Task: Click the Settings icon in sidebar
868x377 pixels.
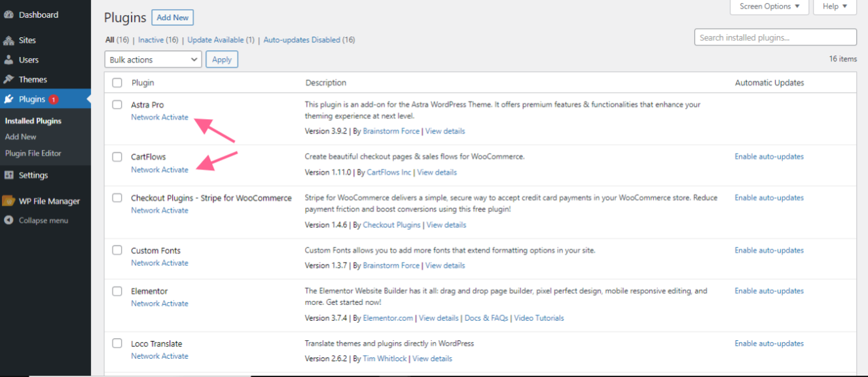Action: (x=9, y=175)
